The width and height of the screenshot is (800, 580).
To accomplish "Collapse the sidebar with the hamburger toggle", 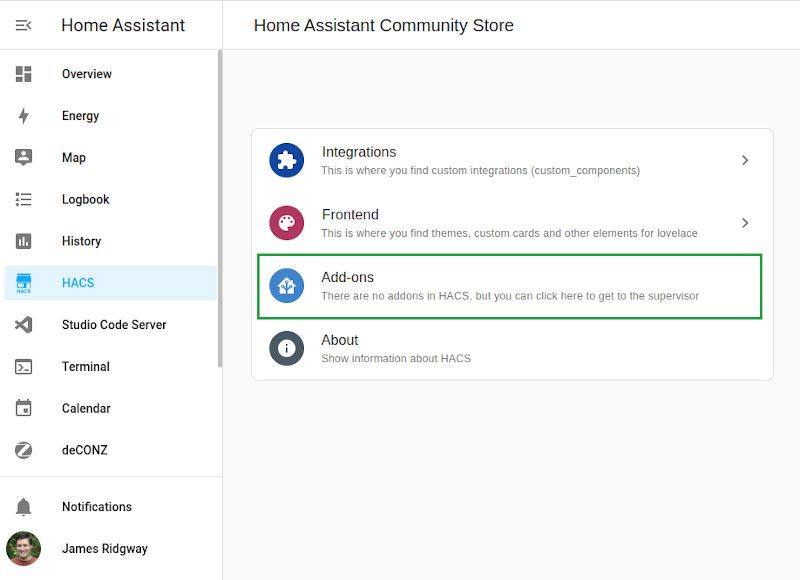I will [x=24, y=25].
